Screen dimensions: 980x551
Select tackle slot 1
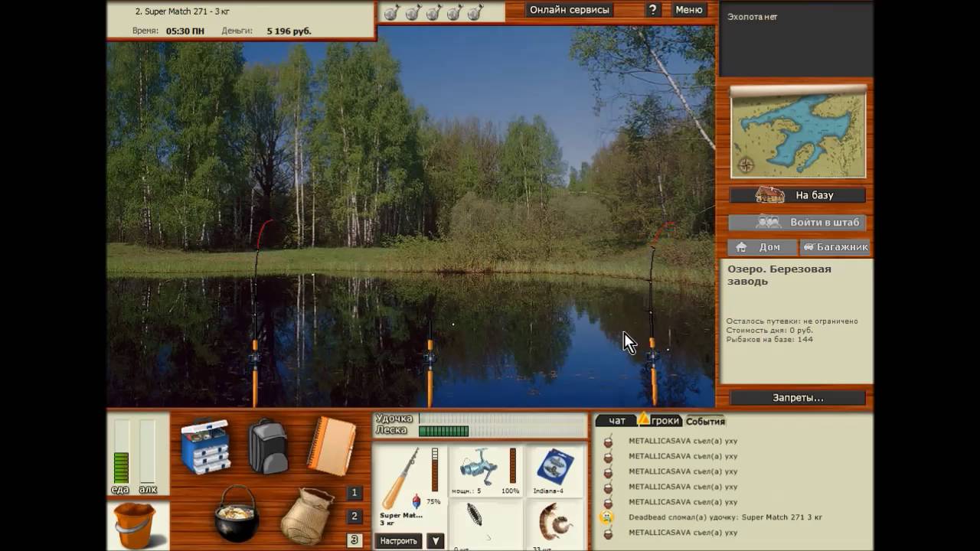(354, 493)
